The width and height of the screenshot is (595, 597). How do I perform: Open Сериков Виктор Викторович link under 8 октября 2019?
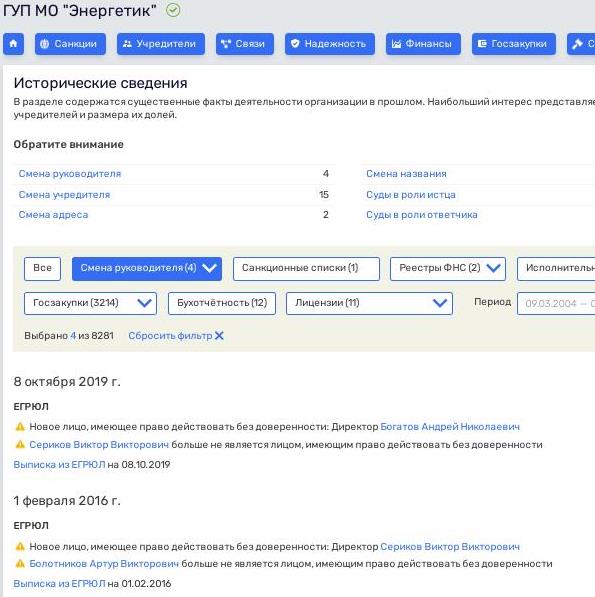pyautogui.click(x=99, y=445)
